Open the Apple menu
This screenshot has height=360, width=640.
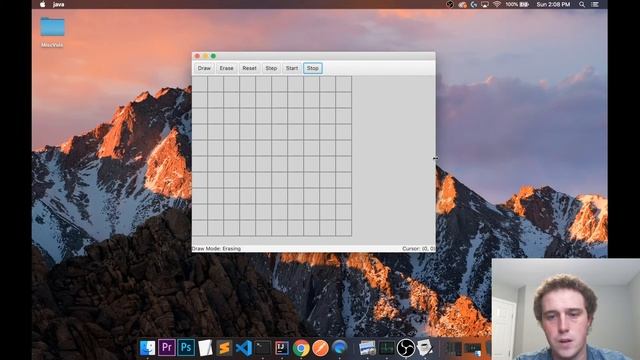(43, 4)
